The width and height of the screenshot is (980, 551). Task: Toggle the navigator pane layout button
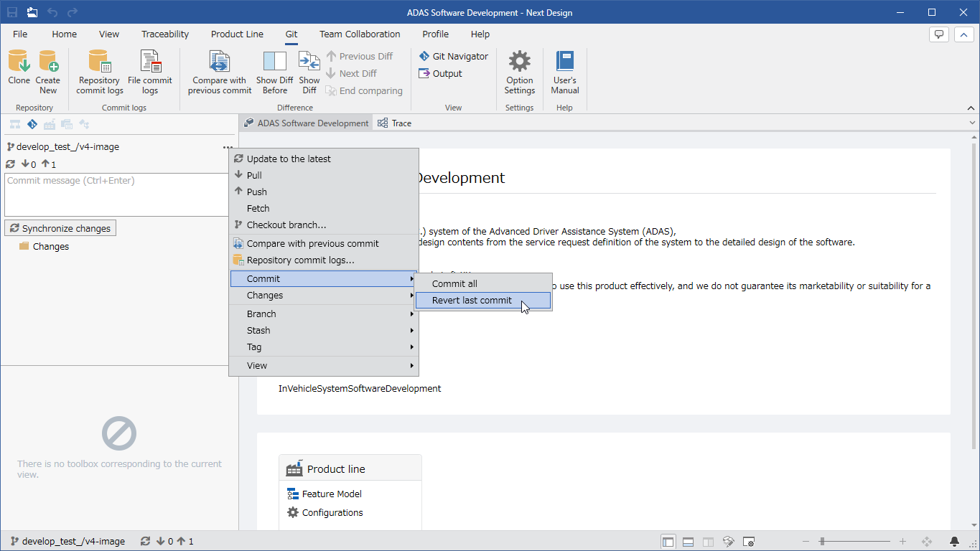click(668, 542)
